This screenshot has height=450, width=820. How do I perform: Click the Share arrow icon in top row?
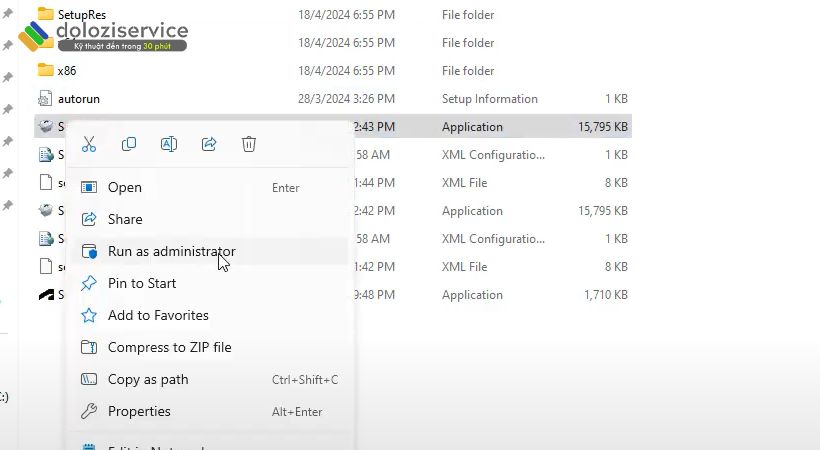209,144
